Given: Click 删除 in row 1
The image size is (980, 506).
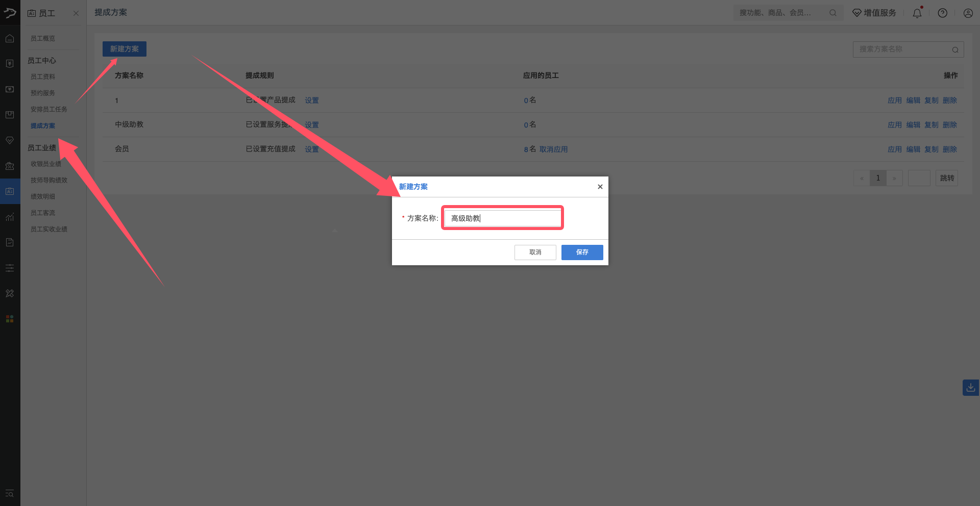Looking at the screenshot, I should (x=950, y=100).
